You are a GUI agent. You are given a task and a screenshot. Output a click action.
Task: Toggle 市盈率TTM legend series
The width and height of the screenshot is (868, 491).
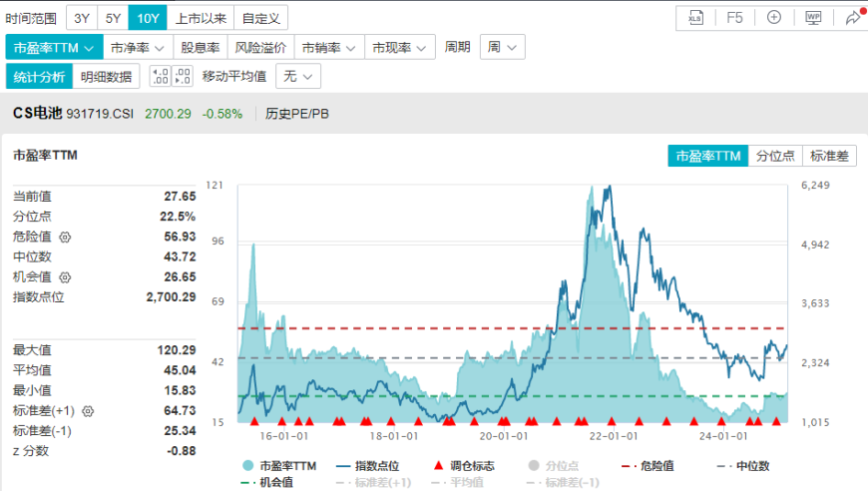(279, 466)
